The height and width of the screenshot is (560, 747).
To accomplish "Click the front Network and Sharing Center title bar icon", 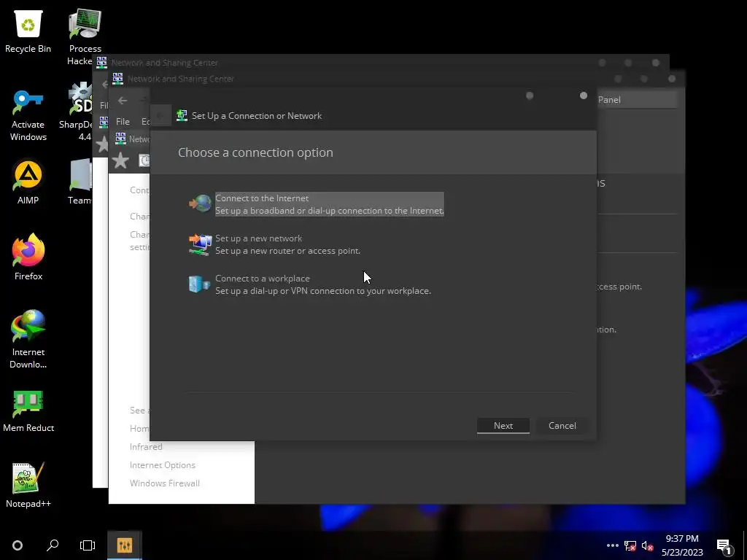I will 117,79.
